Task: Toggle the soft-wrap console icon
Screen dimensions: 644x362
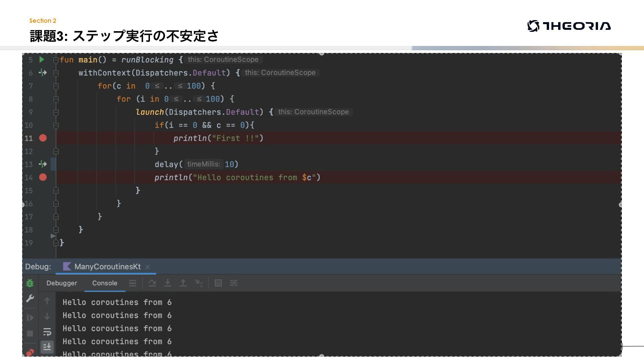Action: click(x=47, y=332)
